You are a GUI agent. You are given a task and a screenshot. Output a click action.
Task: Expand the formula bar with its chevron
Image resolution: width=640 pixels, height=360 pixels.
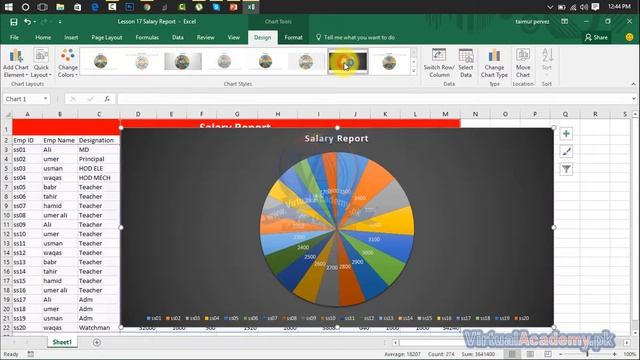pyautogui.click(x=633, y=99)
